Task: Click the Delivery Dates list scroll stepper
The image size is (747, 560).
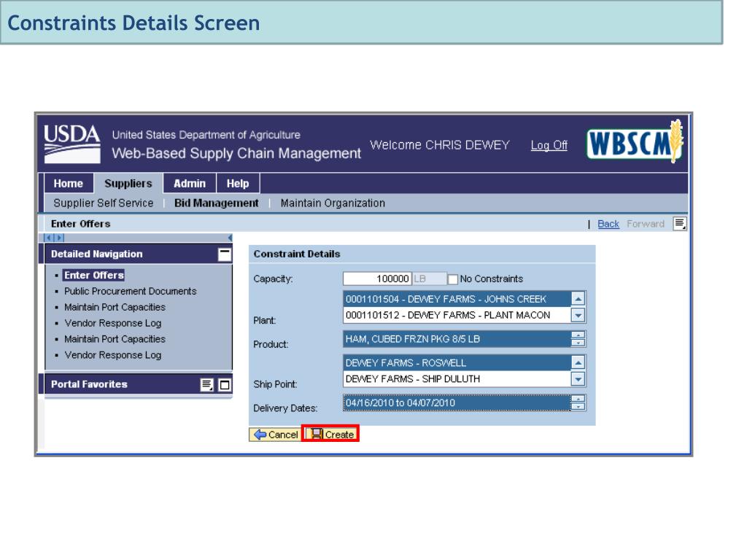Action: click(578, 402)
